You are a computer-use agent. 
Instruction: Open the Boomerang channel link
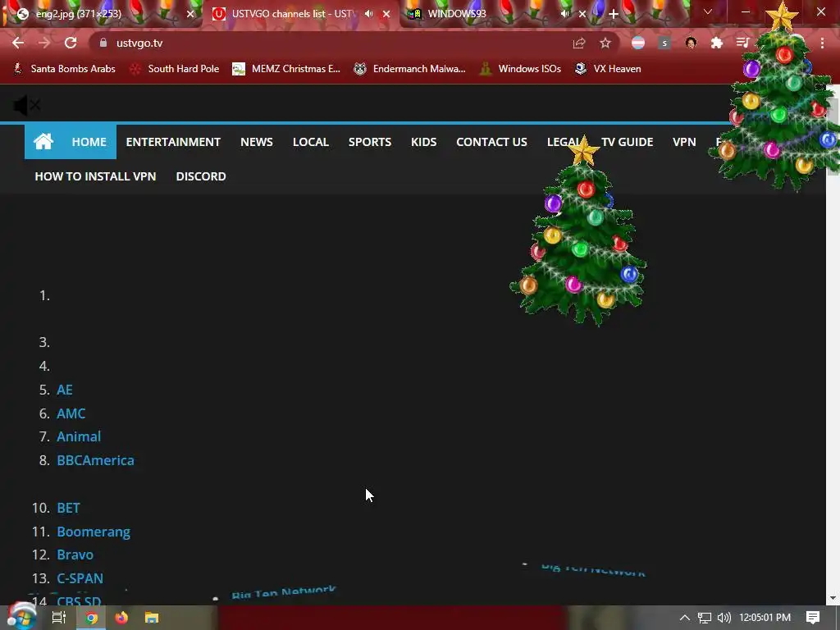click(x=94, y=532)
